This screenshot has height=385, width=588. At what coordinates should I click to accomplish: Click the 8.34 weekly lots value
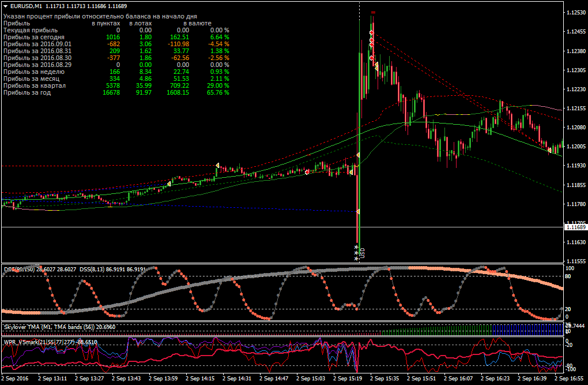[x=145, y=72]
